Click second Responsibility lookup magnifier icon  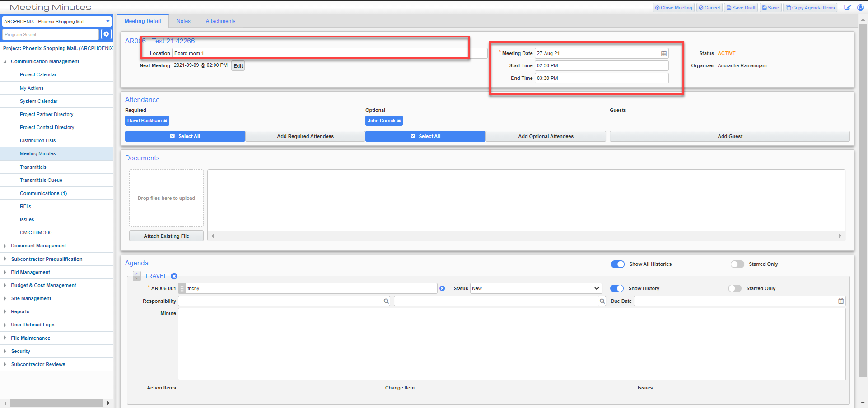point(602,301)
